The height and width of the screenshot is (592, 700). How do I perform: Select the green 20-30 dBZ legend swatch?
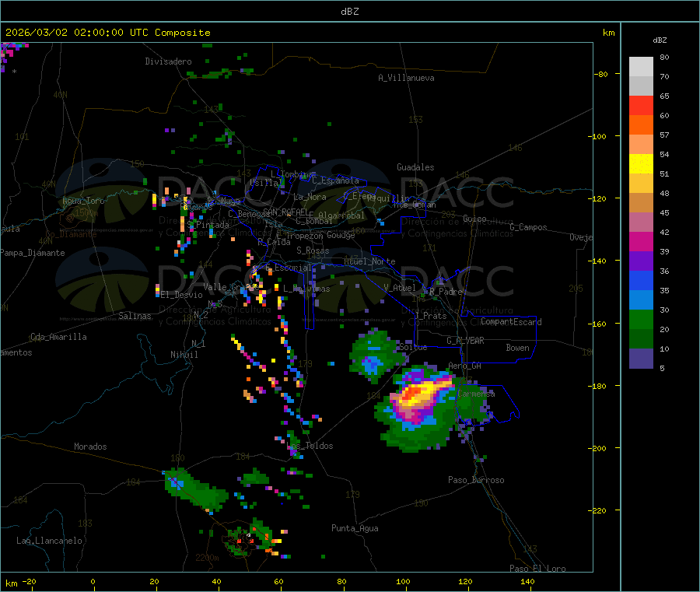pos(641,319)
